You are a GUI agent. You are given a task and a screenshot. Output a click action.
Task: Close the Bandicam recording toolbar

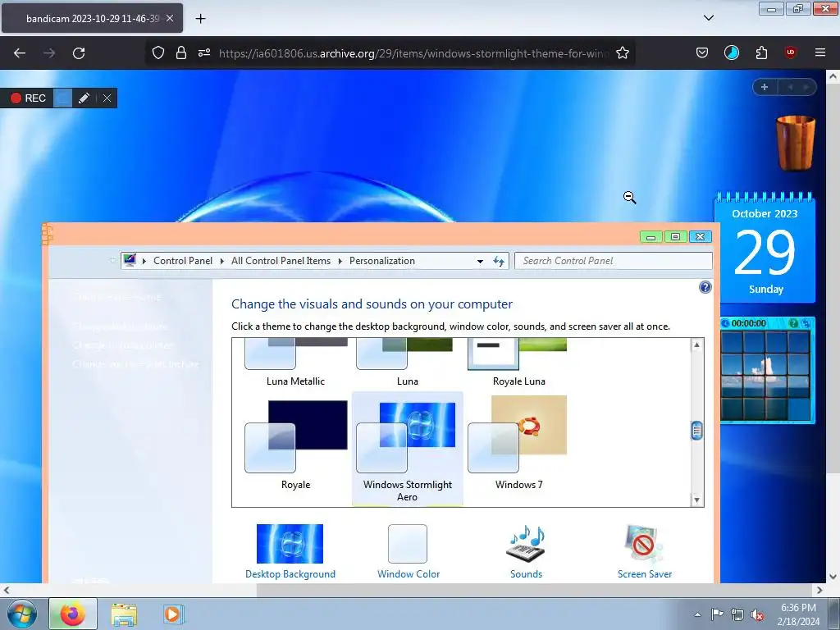[x=107, y=98]
